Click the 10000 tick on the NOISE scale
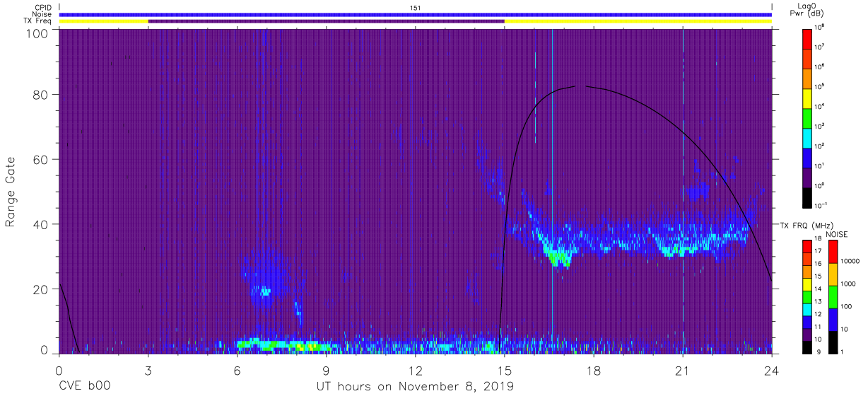Screen dimensions: 868x401 pos(850,261)
